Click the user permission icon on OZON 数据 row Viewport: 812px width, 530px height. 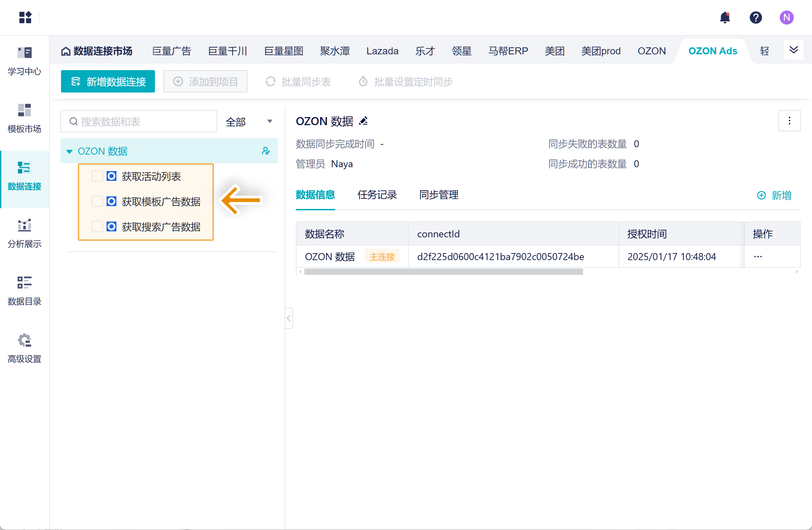[x=266, y=151]
